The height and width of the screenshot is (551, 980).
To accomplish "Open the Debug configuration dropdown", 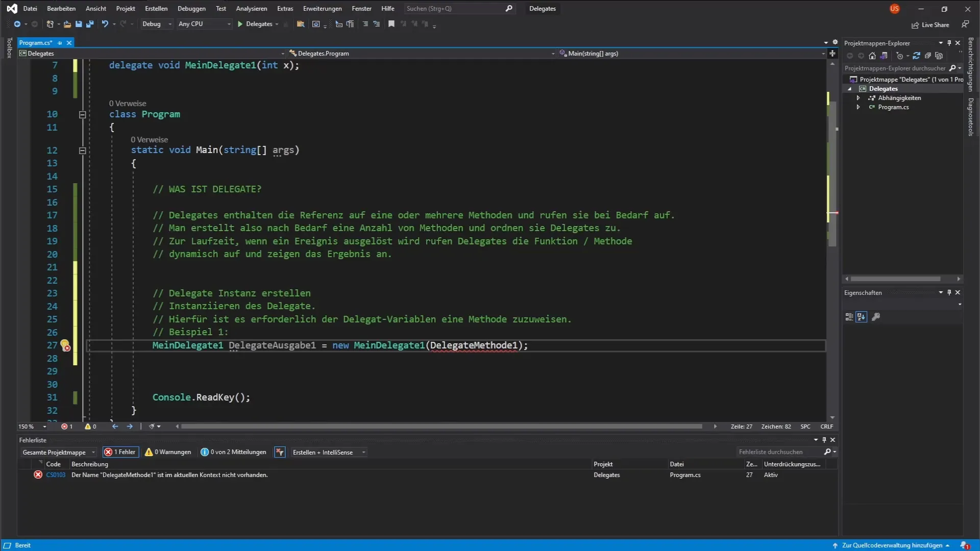I will [156, 24].
